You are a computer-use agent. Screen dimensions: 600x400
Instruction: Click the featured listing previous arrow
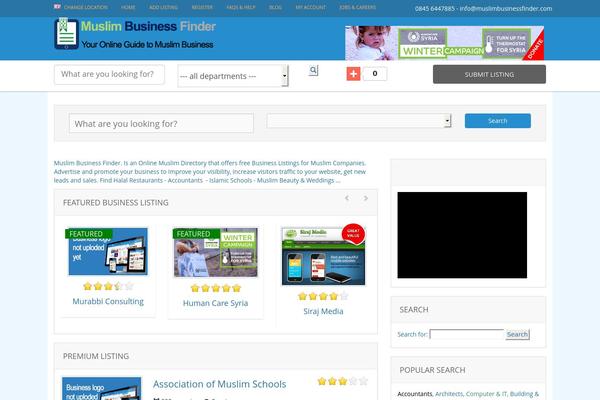347,198
